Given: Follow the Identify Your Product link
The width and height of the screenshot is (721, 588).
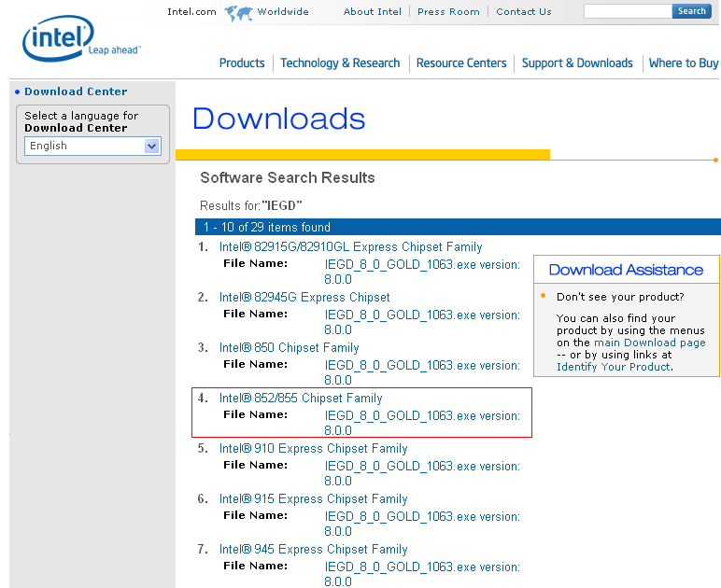Looking at the screenshot, I should 614,367.
